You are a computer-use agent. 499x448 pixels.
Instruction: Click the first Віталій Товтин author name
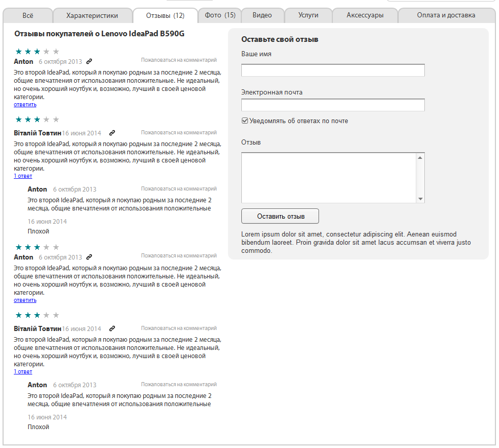point(37,133)
